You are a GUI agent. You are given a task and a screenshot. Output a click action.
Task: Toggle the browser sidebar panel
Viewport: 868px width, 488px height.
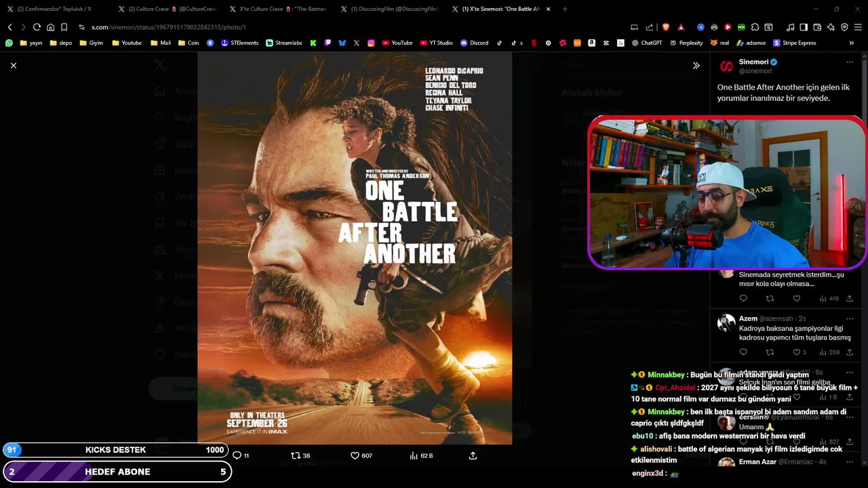pyautogui.click(x=804, y=27)
